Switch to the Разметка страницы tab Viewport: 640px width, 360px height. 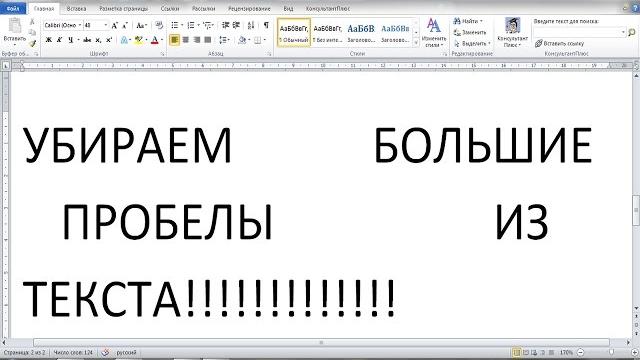tap(124, 8)
